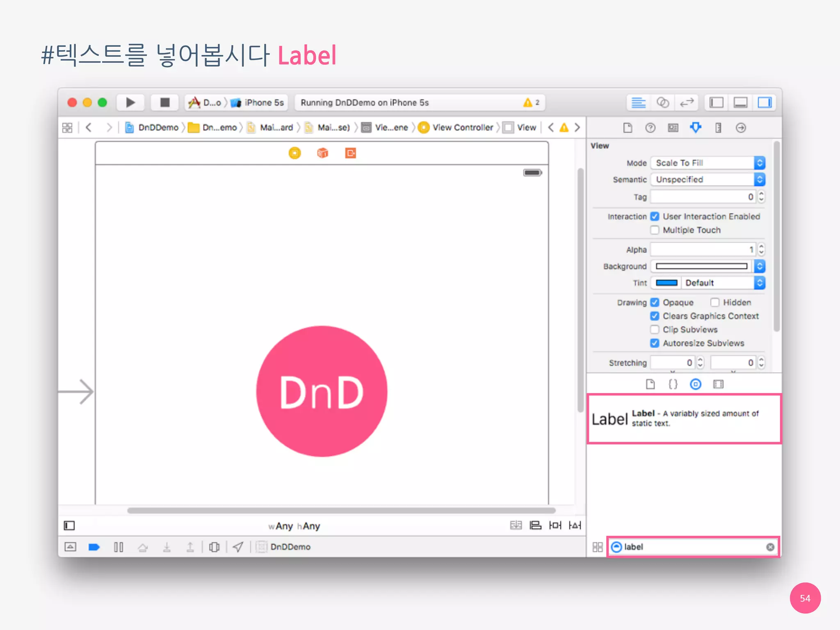
Task: Go back in editor history
Action: pyautogui.click(x=89, y=128)
